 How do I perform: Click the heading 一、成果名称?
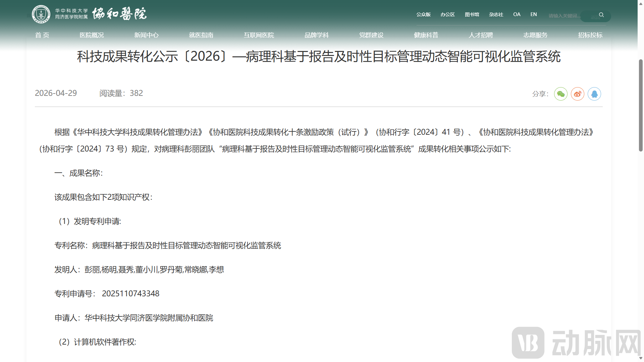(x=79, y=173)
